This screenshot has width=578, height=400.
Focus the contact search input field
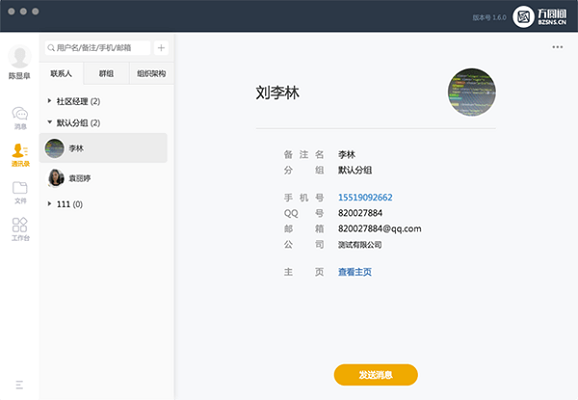(x=98, y=48)
